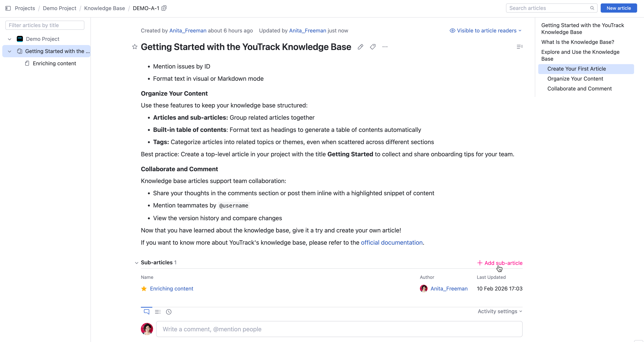This screenshot has width=644, height=342.
Task: Collapse the Sub-articles section
Action: click(136, 263)
